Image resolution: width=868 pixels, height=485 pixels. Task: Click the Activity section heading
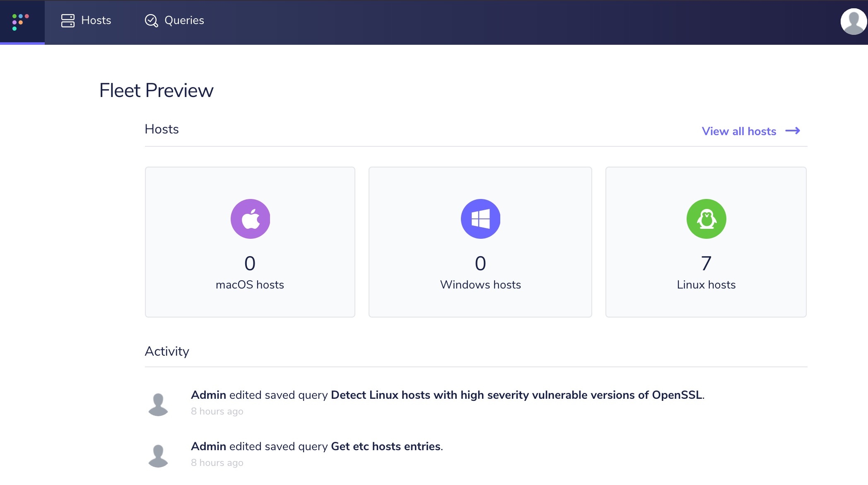click(167, 351)
